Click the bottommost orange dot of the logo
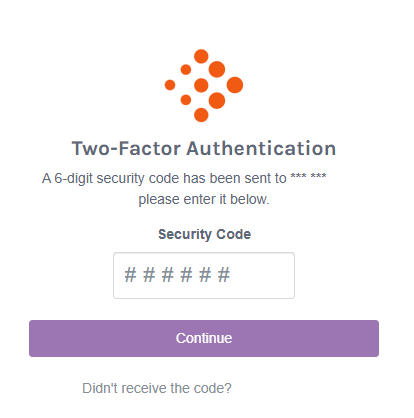Image resolution: width=414 pixels, height=418 pixels. [201, 115]
